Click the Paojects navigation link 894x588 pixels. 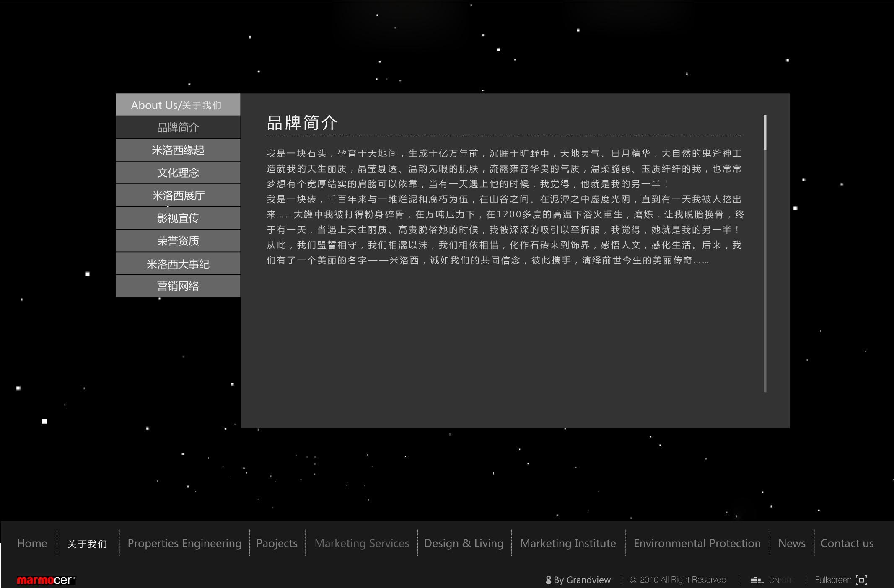(277, 543)
